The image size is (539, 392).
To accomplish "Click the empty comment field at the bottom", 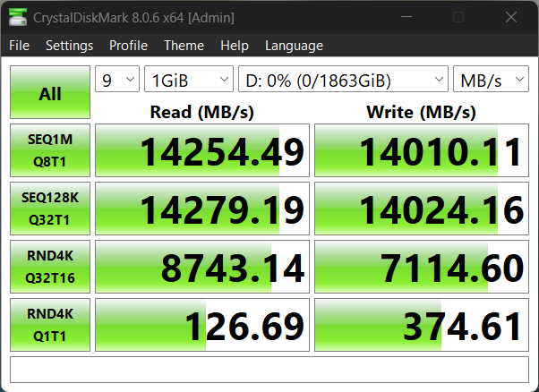I will coord(269,370).
